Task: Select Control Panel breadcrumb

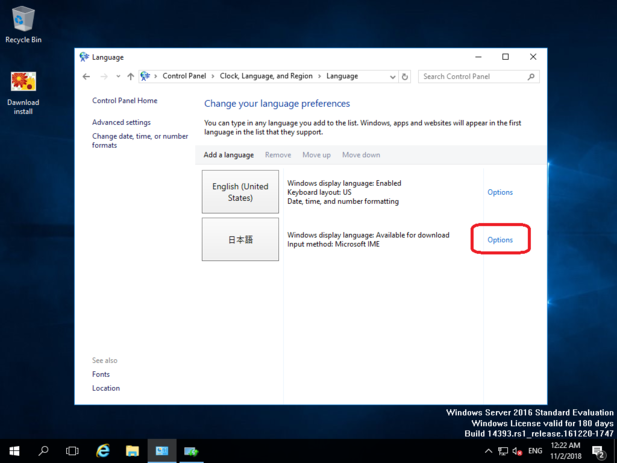Action: coord(184,76)
